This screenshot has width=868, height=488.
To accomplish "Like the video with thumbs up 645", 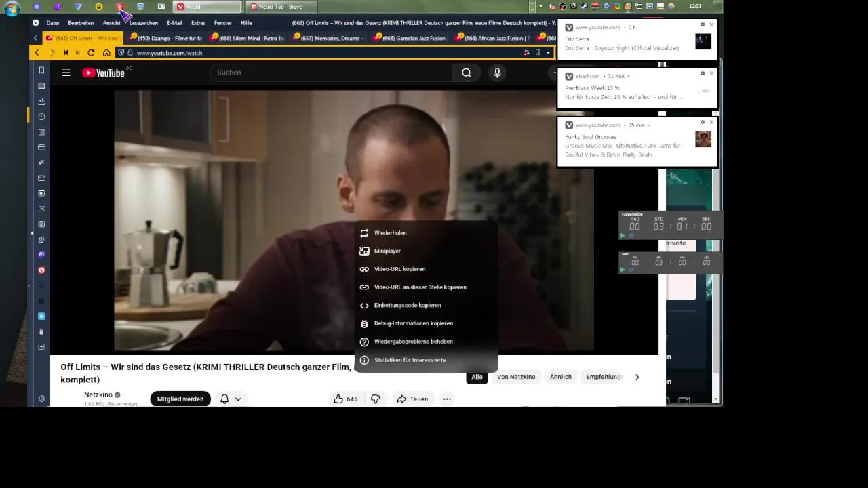I will coord(345,399).
